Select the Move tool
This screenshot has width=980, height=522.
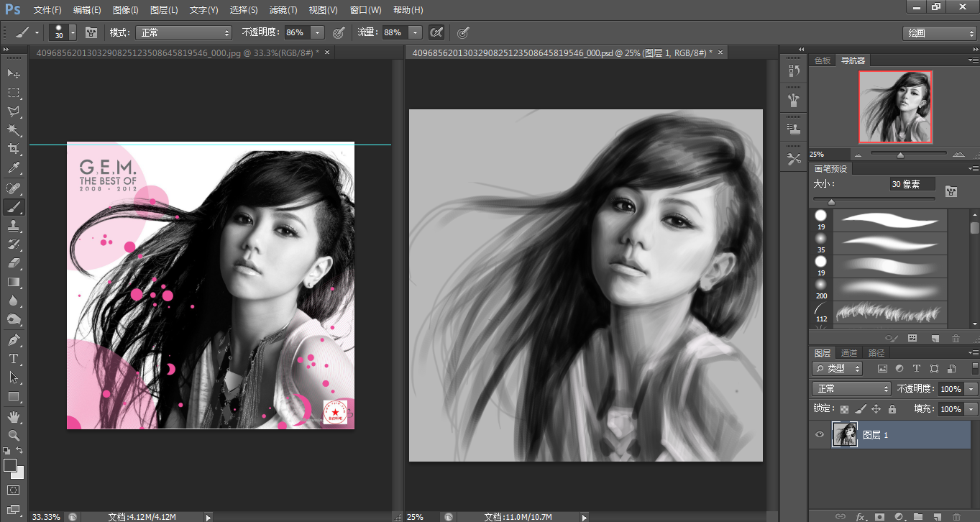pos(14,74)
